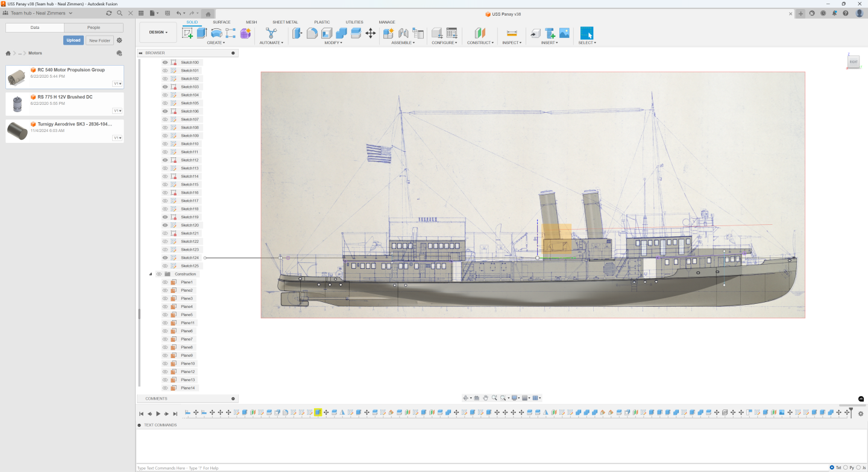
Task: Select the Fillet tool
Action: point(312,33)
